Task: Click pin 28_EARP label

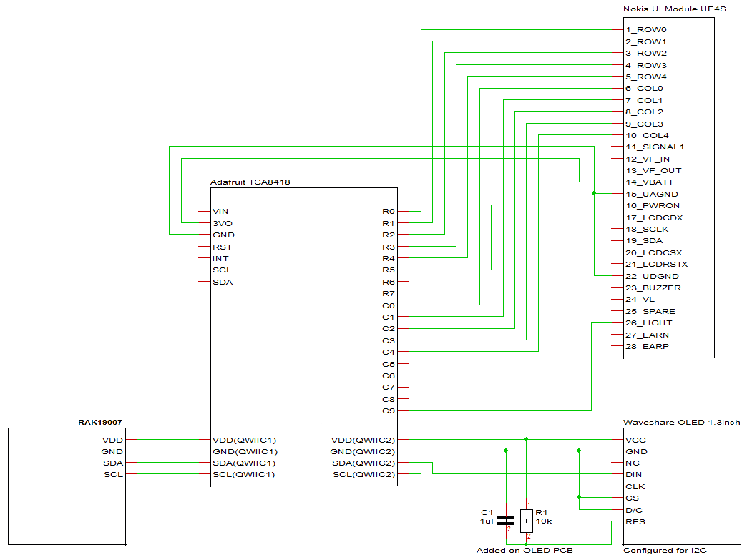Action: 647,347
